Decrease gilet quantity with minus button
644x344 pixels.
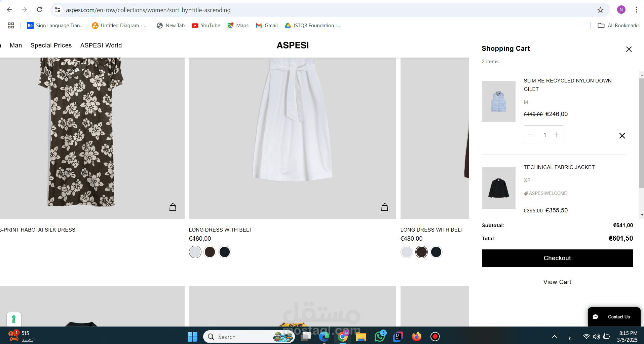[x=530, y=135]
